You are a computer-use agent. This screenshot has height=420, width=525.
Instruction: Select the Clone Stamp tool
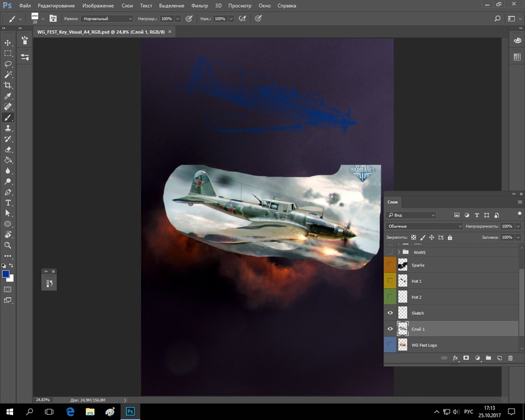[x=8, y=128]
